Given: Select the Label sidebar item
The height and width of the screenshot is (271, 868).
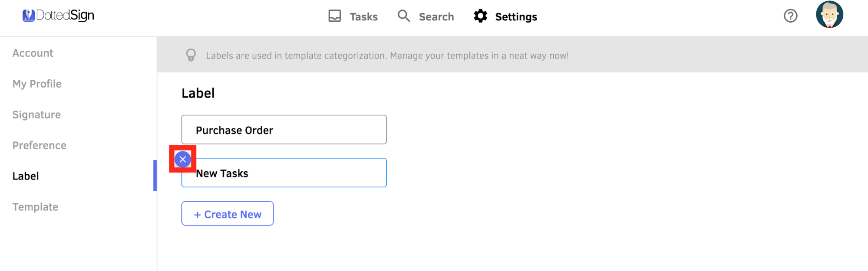Looking at the screenshot, I should pos(26,176).
